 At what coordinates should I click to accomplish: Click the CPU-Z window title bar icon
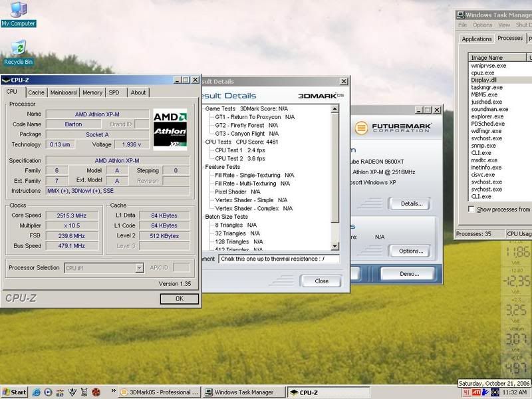click(x=6, y=80)
